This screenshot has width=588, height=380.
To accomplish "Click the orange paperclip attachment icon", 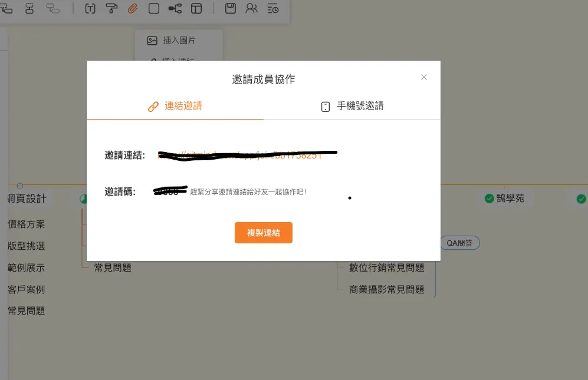I will tap(132, 9).
